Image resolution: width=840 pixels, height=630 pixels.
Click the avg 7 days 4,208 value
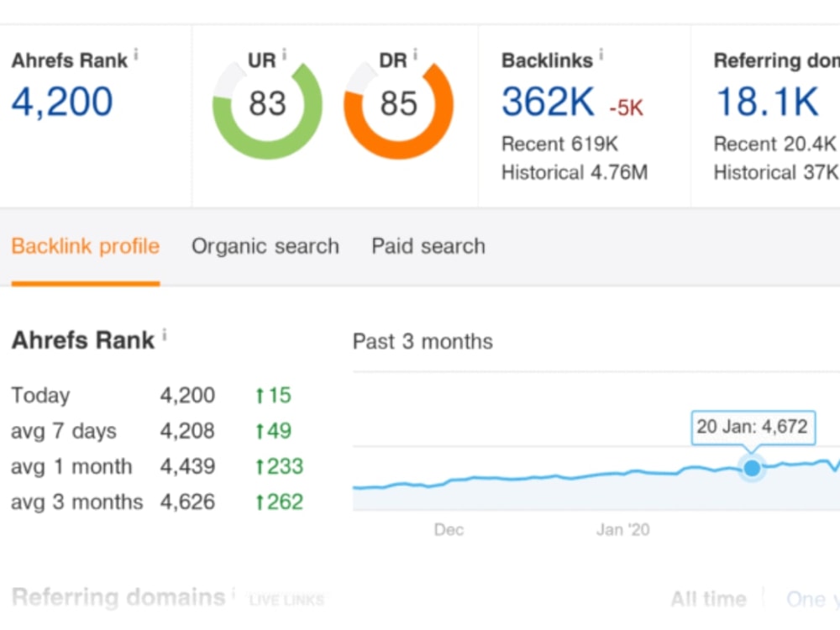pos(187,431)
